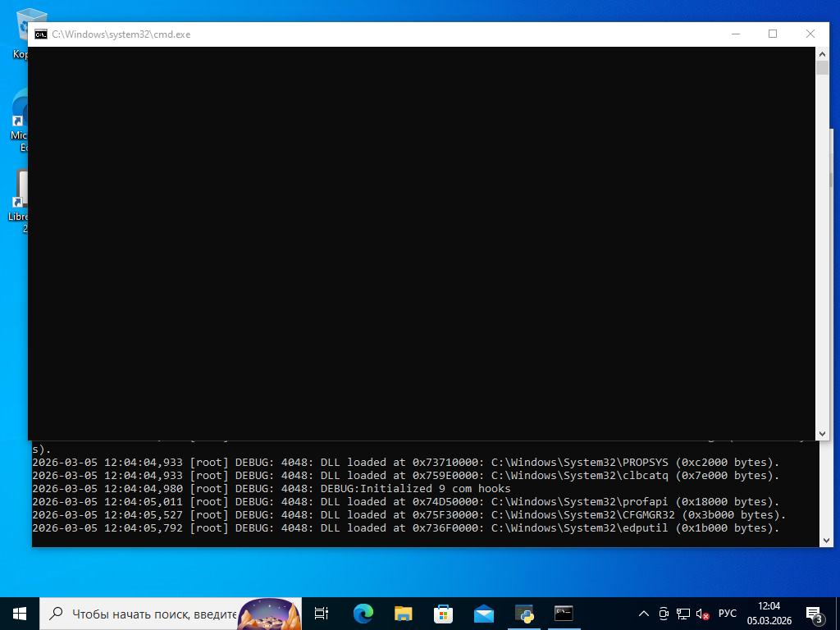The image size is (840, 630).
Task: Open Microsoft Store from the taskbar
Action: (x=443, y=613)
